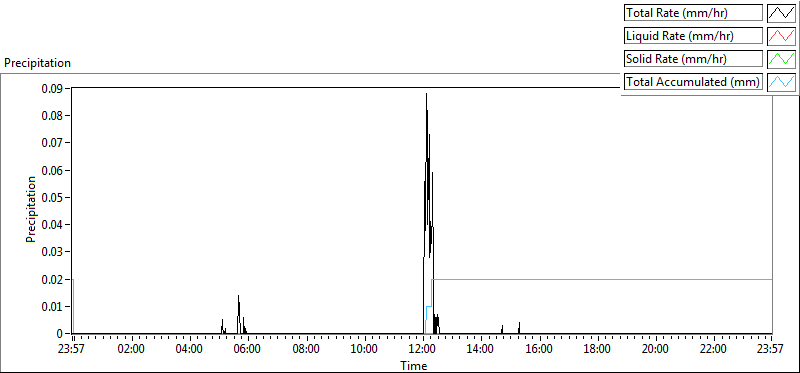Click the 18:00 time axis label
Viewport: 800px width, 373px height.
tap(597, 350)
